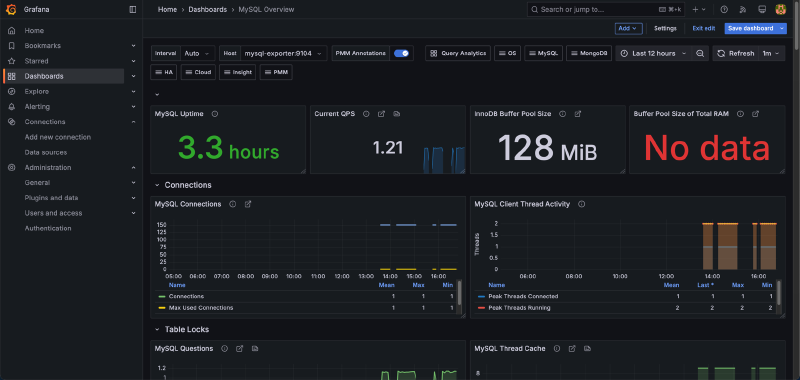Open dashboard Settings
This screenshot has height=380, width=800.
[665, 29]
